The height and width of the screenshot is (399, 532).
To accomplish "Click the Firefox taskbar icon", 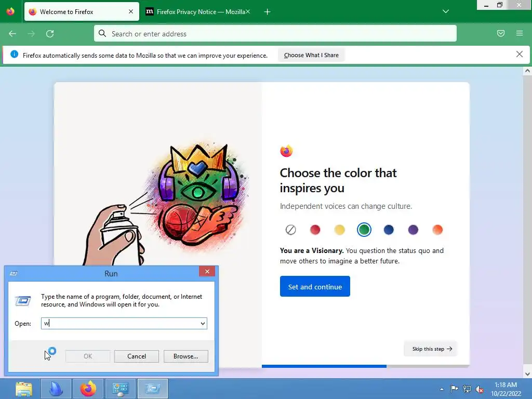I will [x=88, y=389].
